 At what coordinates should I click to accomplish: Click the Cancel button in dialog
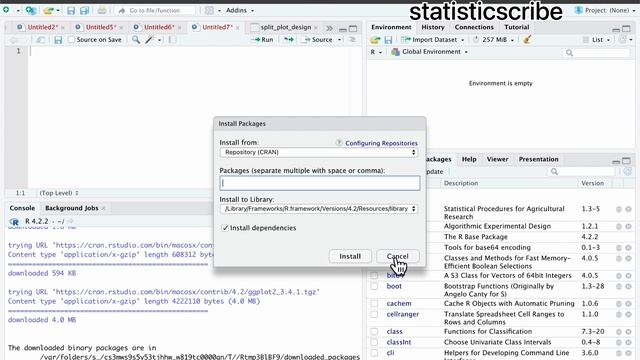398,256
